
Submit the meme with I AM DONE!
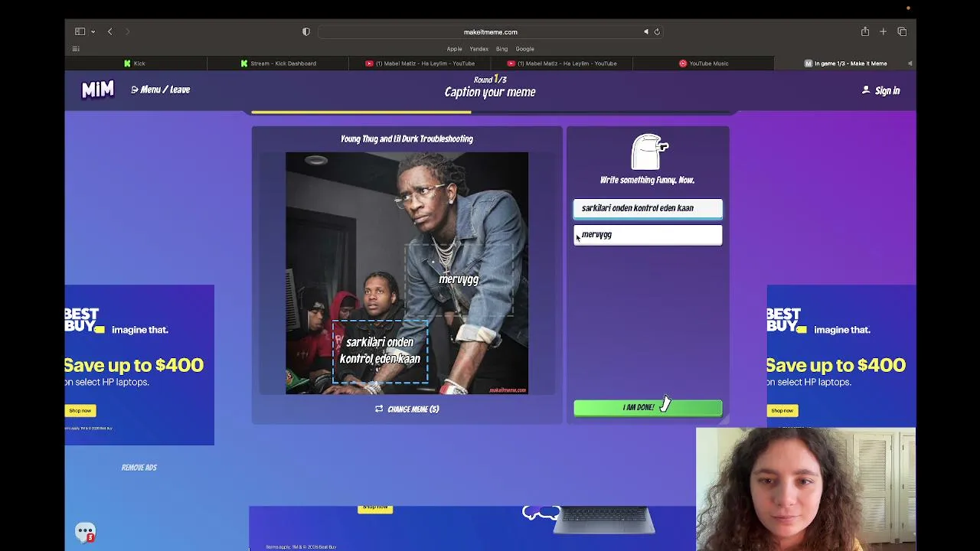click(x=648, y=408)
